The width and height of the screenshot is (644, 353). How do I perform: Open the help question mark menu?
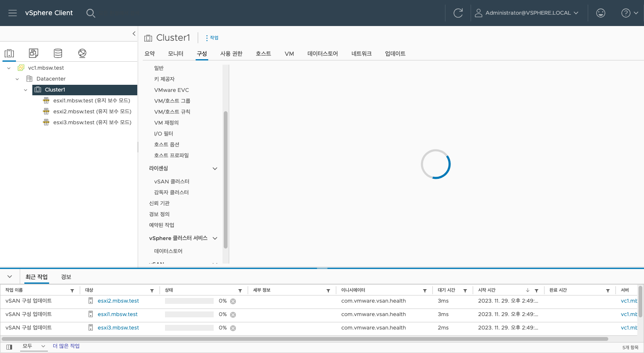tap(630, 13)
